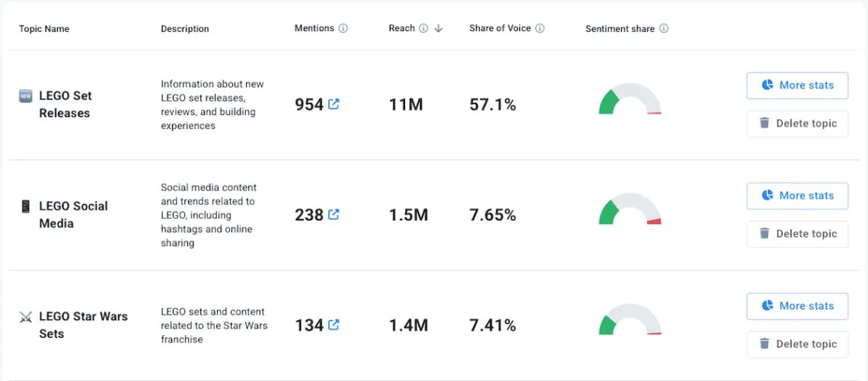Delete the LEGO Set Releases topic
This screenshot has height=381, width=868.
(x=797, y=123)
